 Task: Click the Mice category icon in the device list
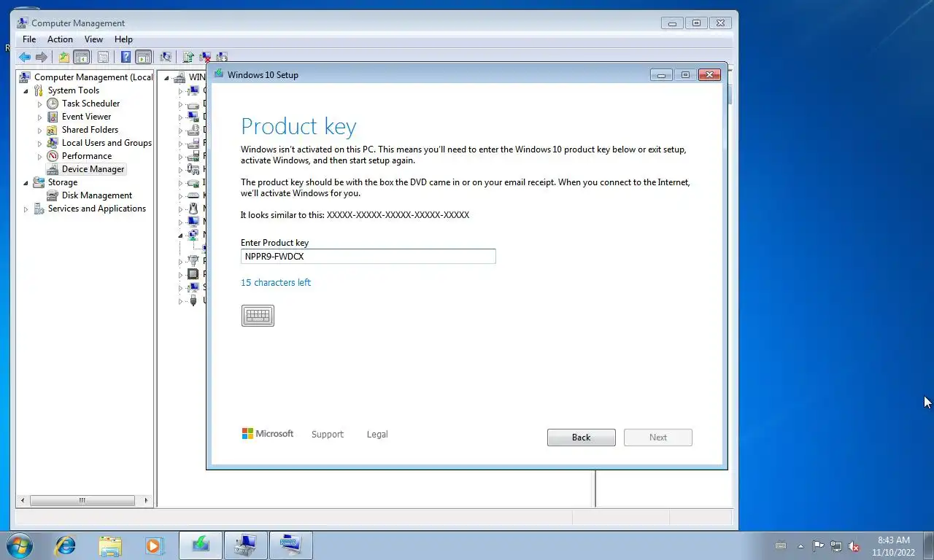[193, 209]
